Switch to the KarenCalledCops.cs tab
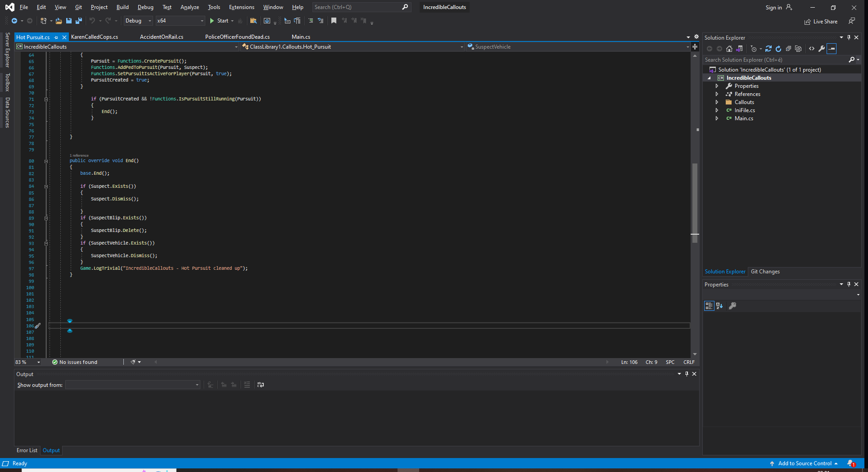868x472 pixels. [95, 37]
